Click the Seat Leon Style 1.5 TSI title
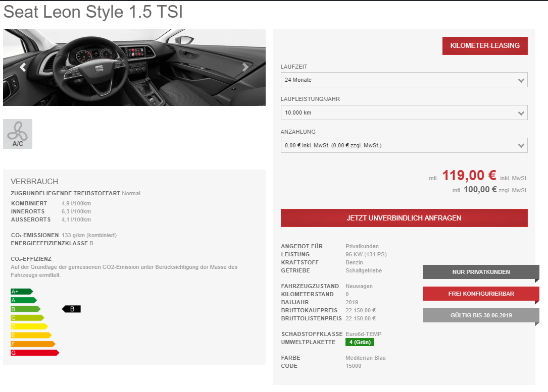 [93, 12]
